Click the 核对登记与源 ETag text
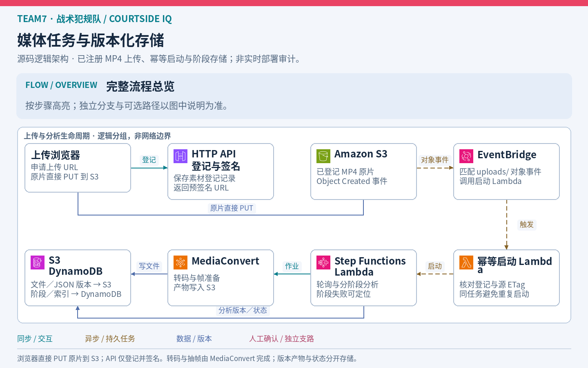The width and height of the screenshot is (588, 368). click(x=492, y=285)
